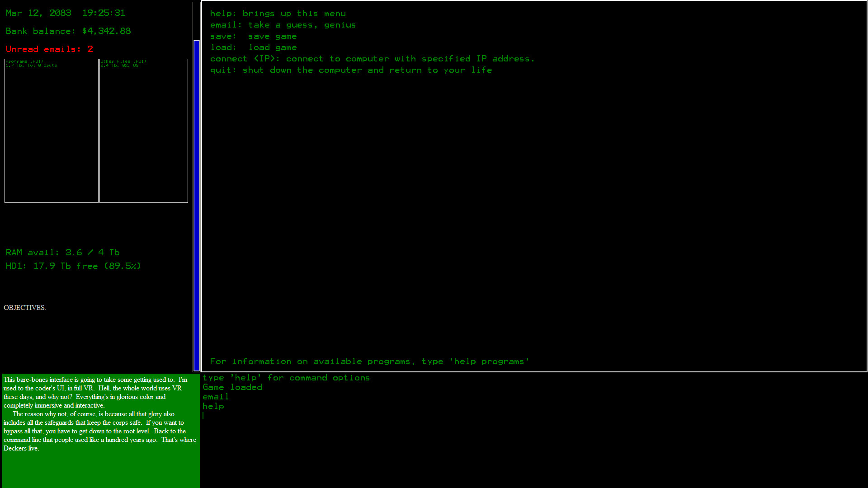Click the 'save: save game' command entry
The image size is (868, 488).
click(x=253, y=36)
